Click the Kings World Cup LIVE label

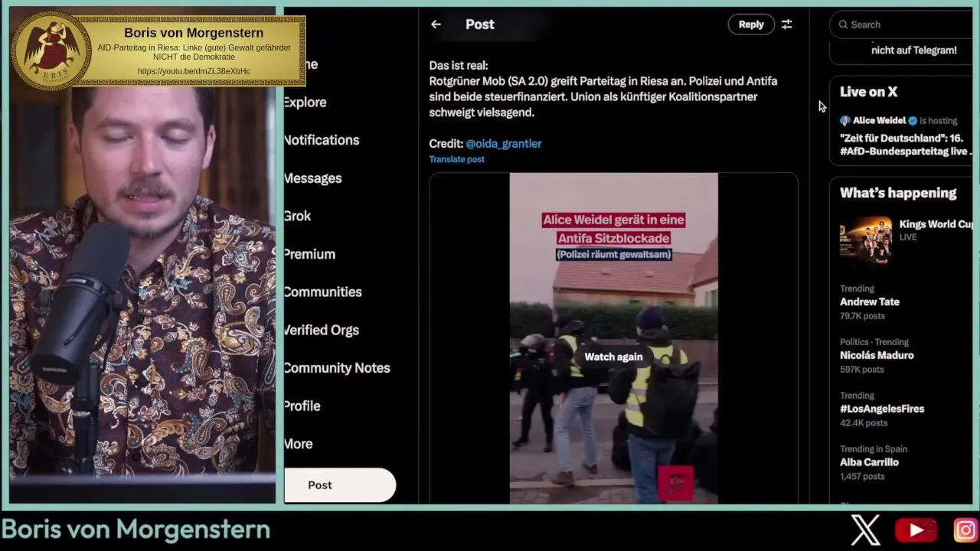tap(908, 237)
